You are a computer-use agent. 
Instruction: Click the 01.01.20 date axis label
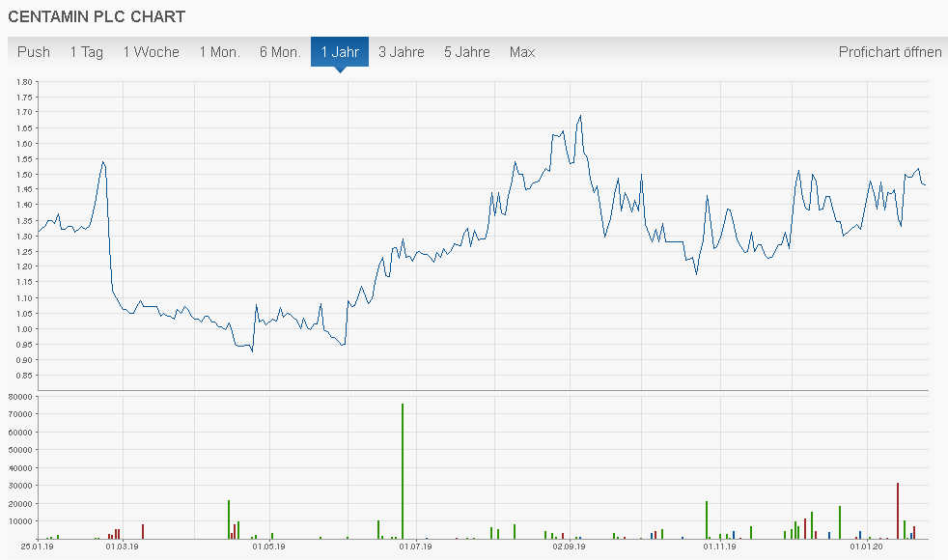[866, 546]
